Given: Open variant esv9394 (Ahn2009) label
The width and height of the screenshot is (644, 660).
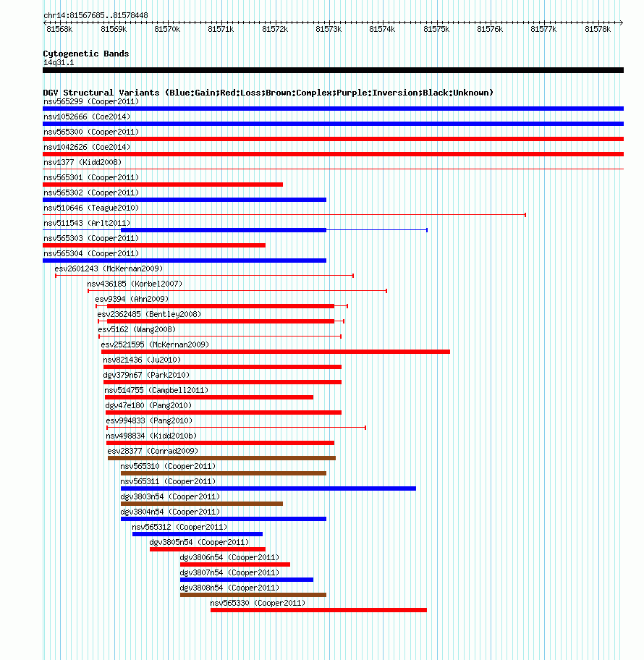Looking at the screenshot, I should point(132,298).
